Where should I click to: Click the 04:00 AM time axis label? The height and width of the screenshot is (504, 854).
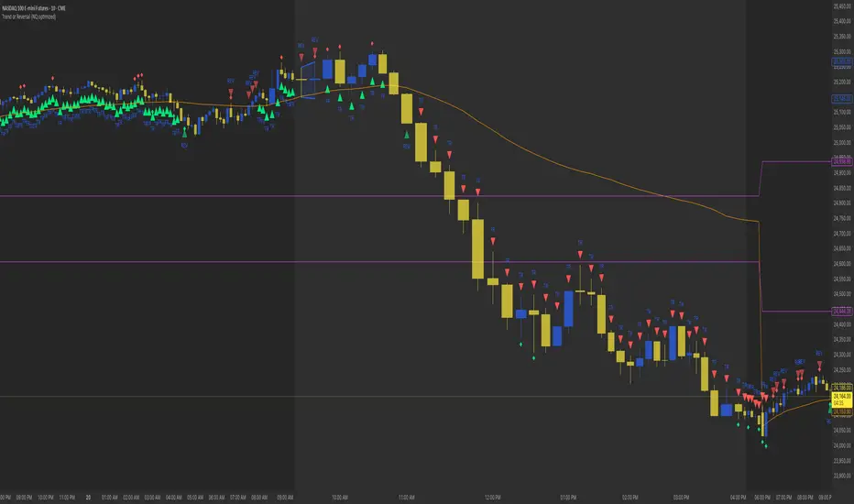(174, 498)
